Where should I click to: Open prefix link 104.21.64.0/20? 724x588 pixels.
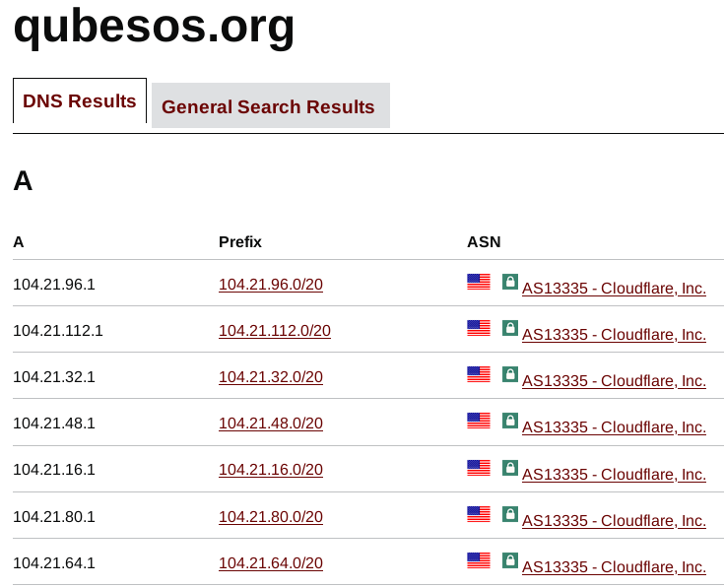click(x=271, y=562)
